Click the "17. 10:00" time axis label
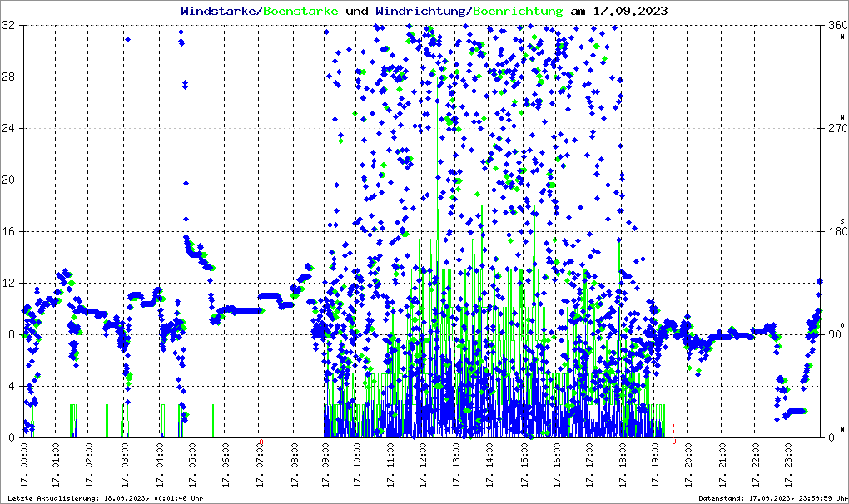Viewport: 849px width, 504px height. [x=357, y=465]
